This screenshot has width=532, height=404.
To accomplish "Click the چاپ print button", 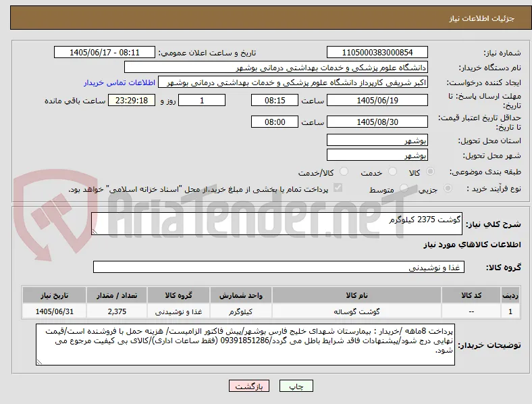I will (296, 386).
